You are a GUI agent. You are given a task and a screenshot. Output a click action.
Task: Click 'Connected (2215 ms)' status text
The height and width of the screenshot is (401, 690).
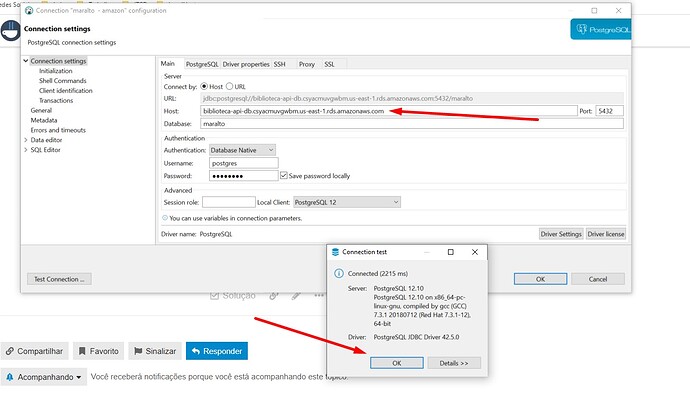pyautogui.click(x=378, y=273)
